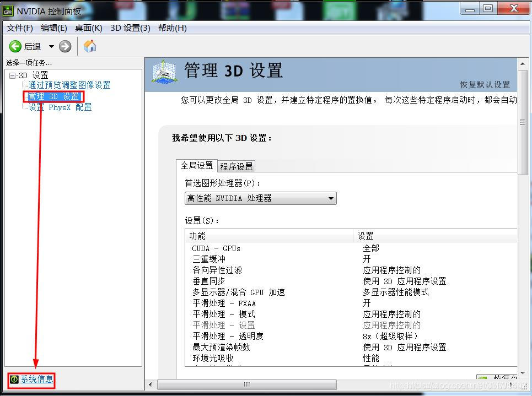Select 通过预览调整图像设置 in the tree

(69, 85)
